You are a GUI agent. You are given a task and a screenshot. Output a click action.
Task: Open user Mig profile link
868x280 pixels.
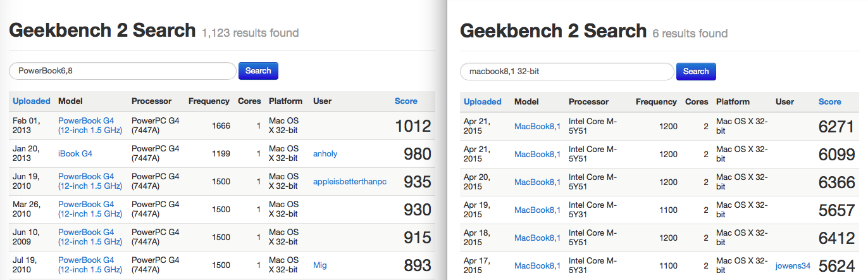pos(320,265)
